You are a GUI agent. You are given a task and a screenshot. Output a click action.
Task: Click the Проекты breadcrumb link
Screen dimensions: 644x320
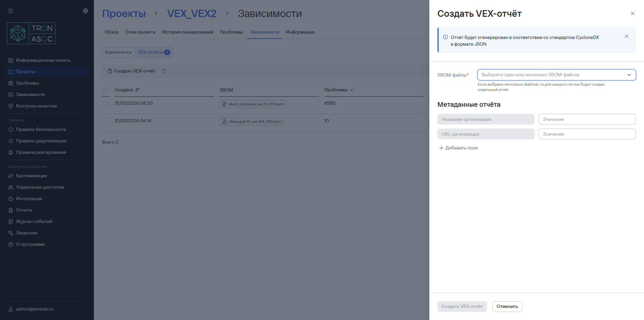[124, 13]
